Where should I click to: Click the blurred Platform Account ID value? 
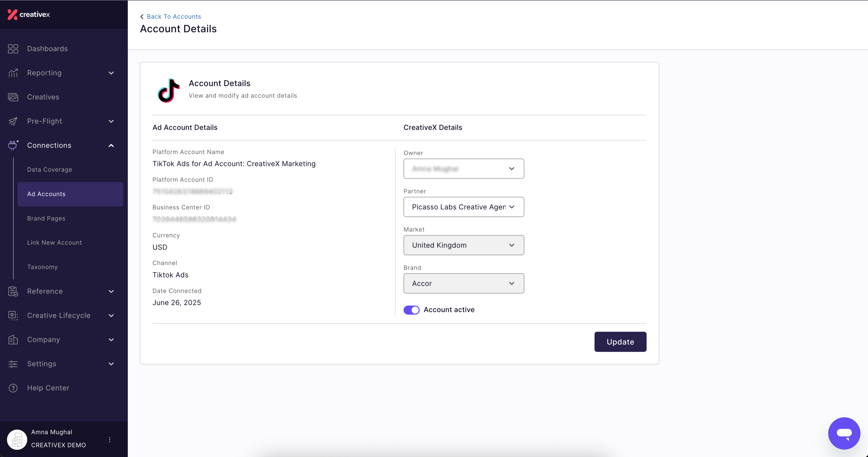(192, 192)
